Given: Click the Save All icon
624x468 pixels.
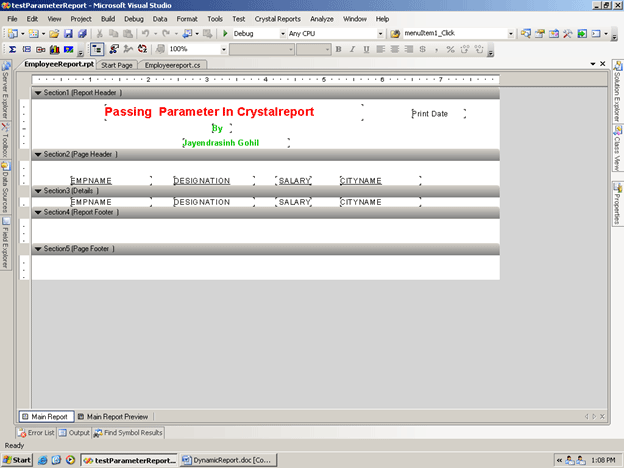Looking at the screenshot, I should pos(82,34).
